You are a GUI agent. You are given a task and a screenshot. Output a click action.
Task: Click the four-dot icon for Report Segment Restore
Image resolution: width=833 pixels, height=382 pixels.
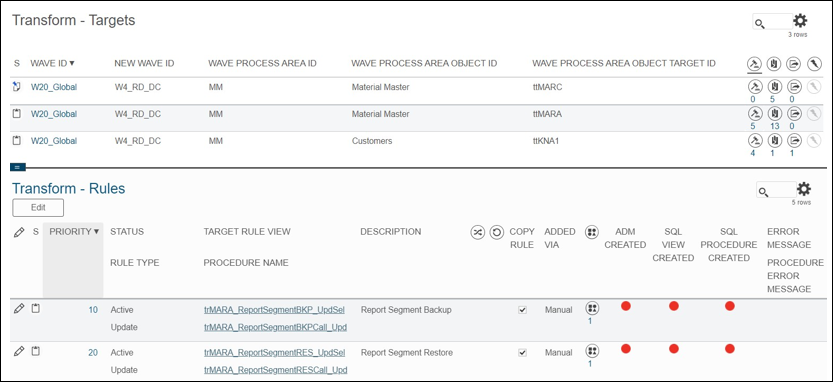pos(592,351)
